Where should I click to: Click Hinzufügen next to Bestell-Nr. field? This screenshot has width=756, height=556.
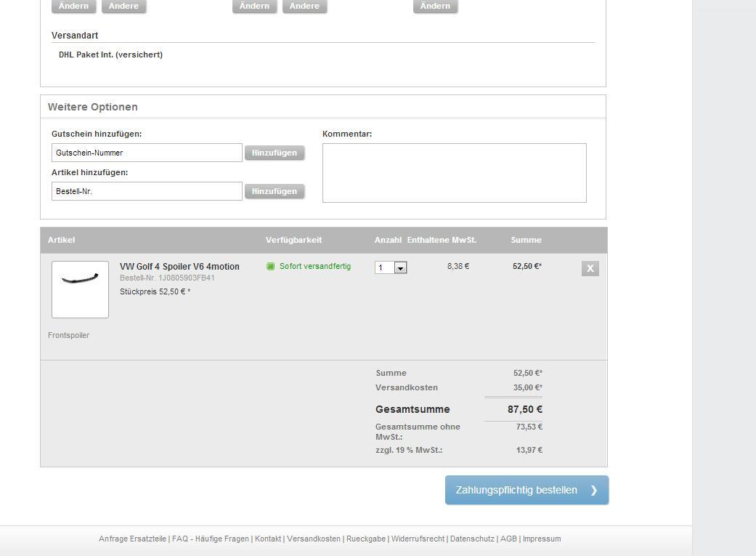pos(275,191)
